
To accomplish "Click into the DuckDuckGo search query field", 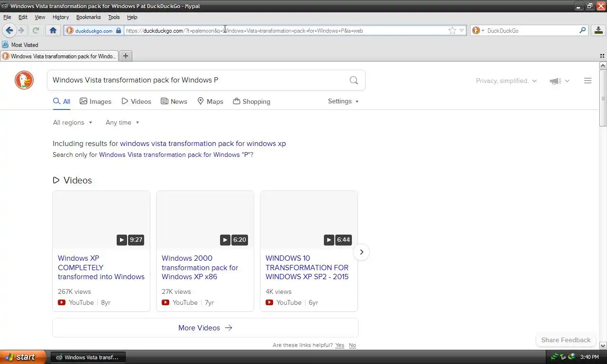I will click(x=197, y=80).
